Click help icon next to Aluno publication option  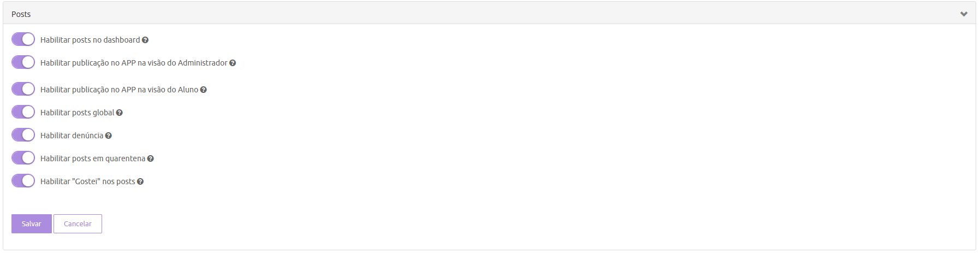pyautogui.click(x=203, y=90)
